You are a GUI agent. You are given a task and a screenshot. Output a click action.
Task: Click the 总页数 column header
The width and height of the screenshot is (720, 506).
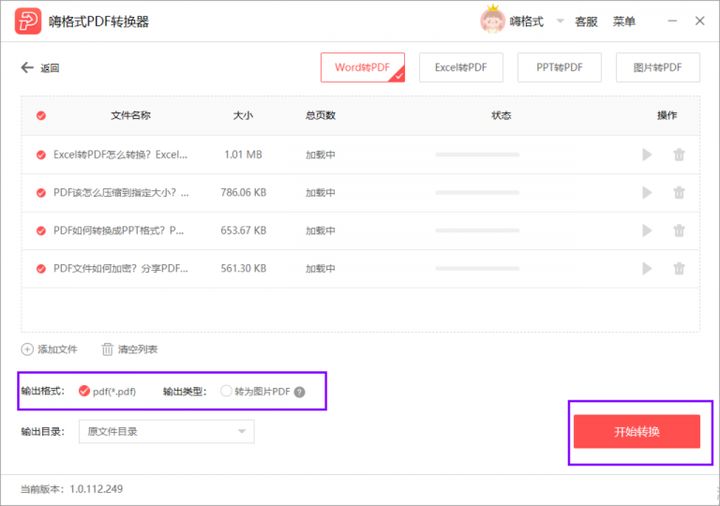click(321, 115)
